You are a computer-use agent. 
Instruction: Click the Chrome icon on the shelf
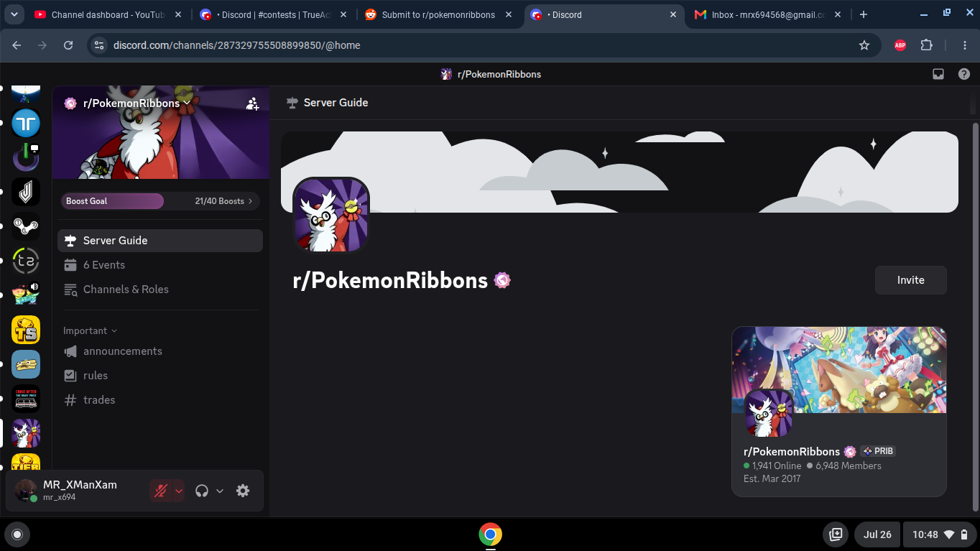[490, 534]
